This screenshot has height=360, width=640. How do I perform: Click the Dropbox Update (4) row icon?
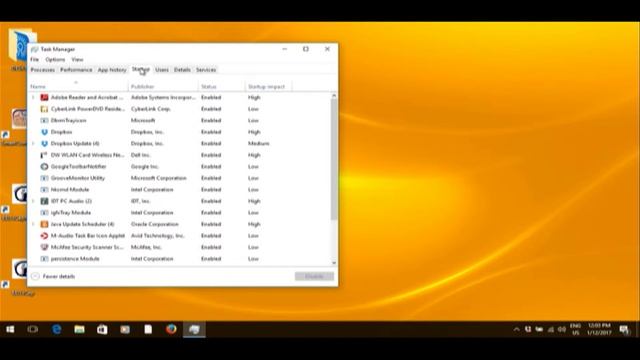(44, 144)
